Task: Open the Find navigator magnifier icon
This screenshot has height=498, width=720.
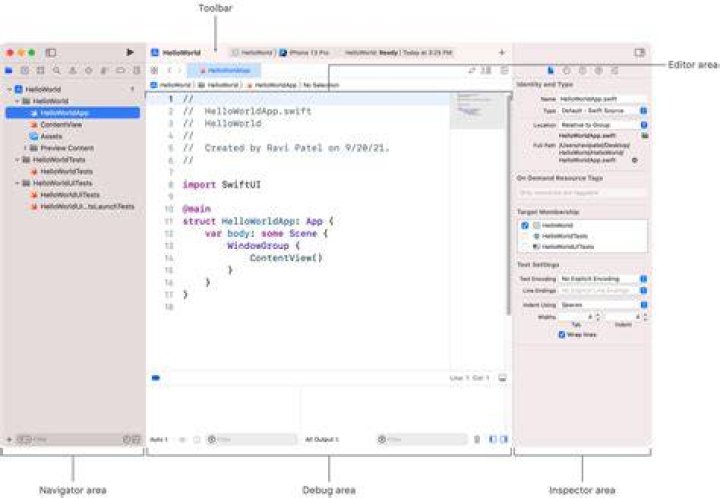Action: click(56, 70)
